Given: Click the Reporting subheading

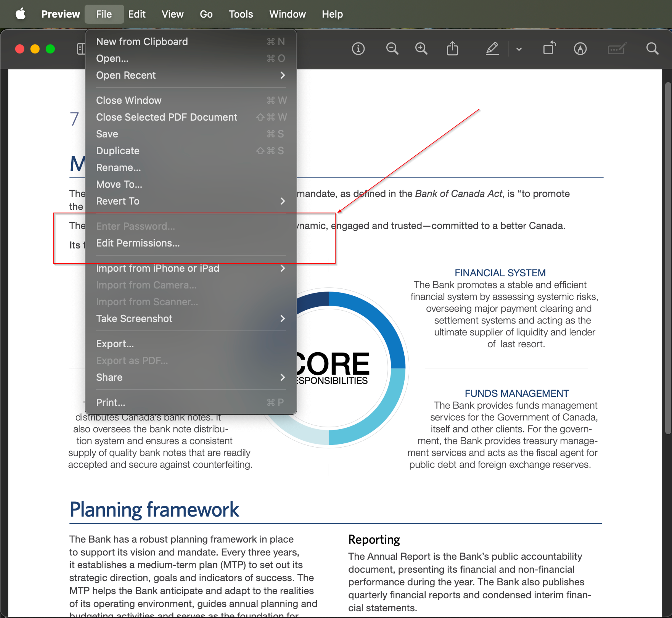Looking at the screenshot, I should pos(374,539).
